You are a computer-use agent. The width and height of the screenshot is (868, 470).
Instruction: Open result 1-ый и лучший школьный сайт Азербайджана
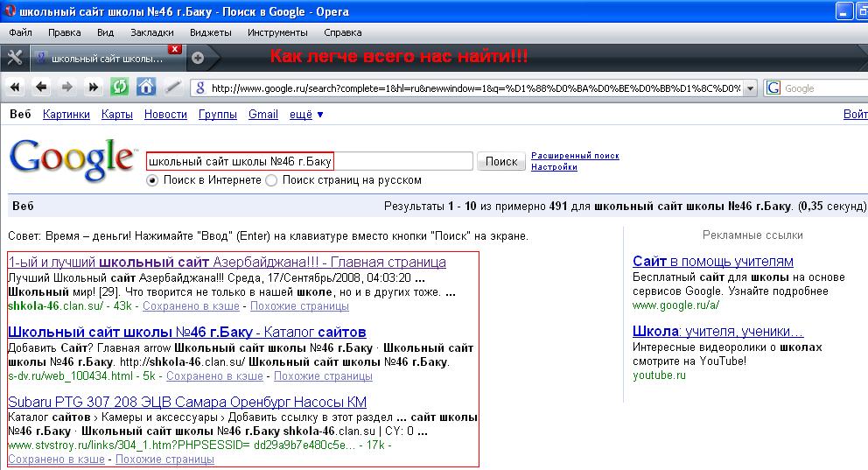[x=227, y=262]
